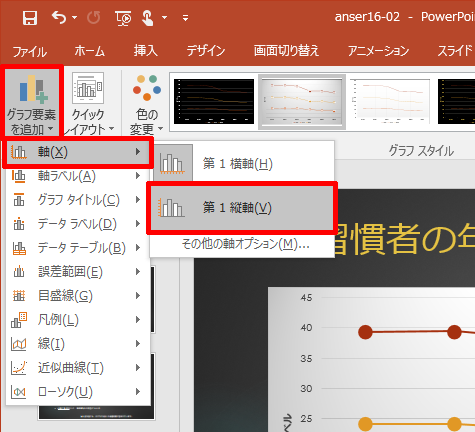Viewport: 475px width, 432px height.
Task: Open the スライド ショー tab
Action: coord(455,51)
